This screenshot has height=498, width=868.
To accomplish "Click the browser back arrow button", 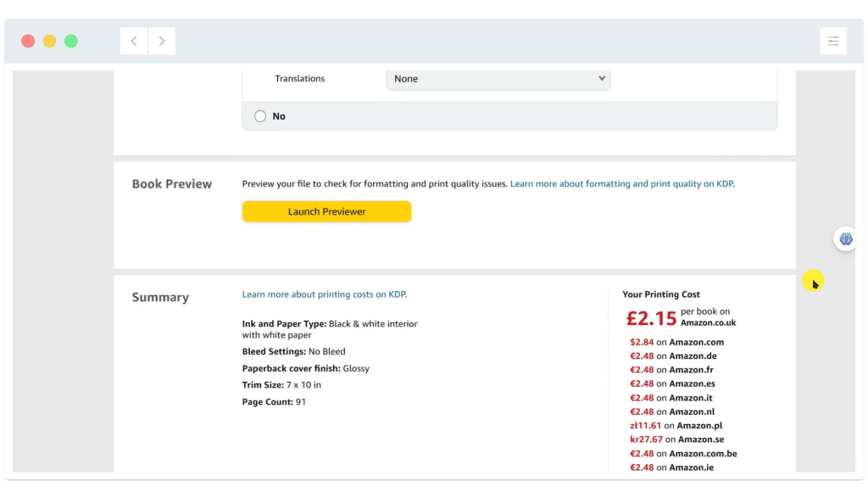I will click(133, 41).
